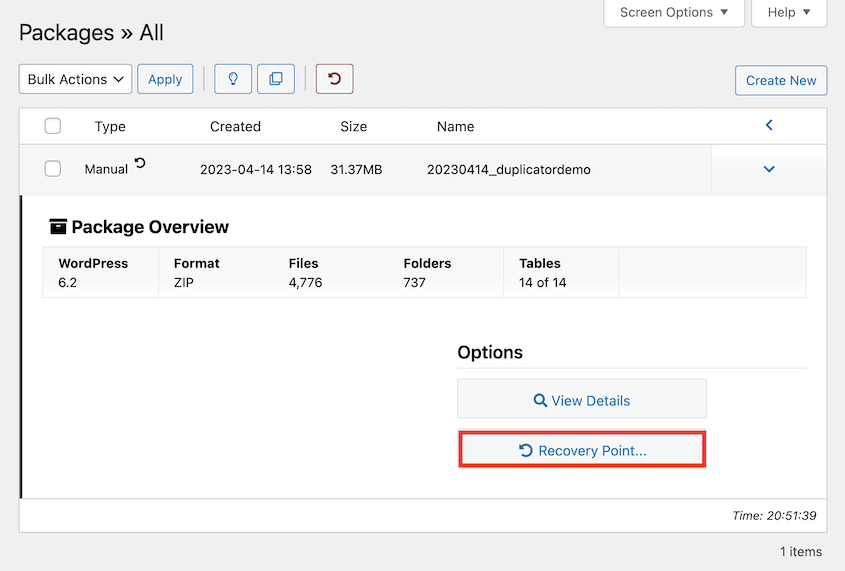
Task: Click the Recovery Point... button
Action: click(582, 450)
